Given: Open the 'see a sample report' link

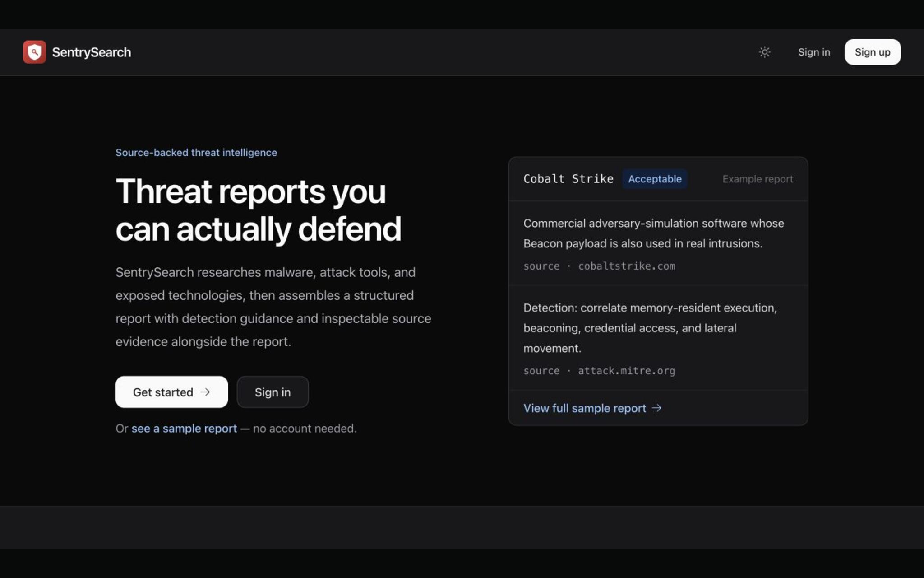Looking at the screenshot, I should coord(184,428).
